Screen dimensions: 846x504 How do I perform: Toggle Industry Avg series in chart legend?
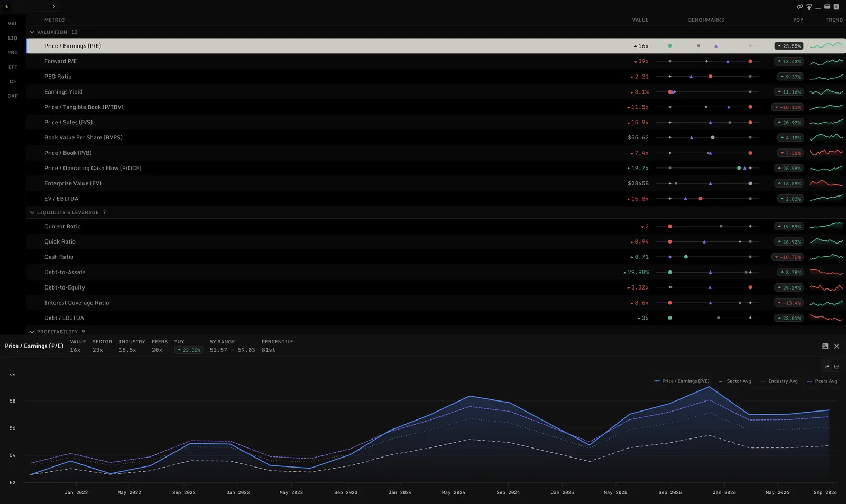tap(779, 381)
